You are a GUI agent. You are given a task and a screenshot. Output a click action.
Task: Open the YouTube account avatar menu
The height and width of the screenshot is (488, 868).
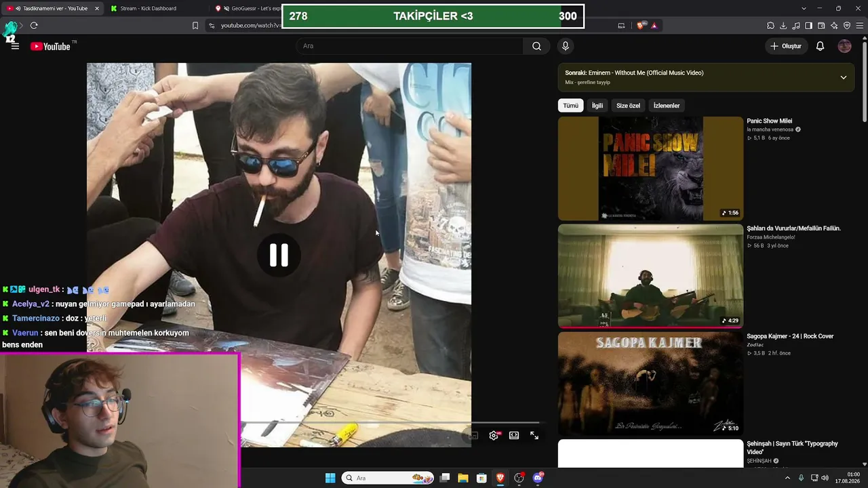coord(844,46)
